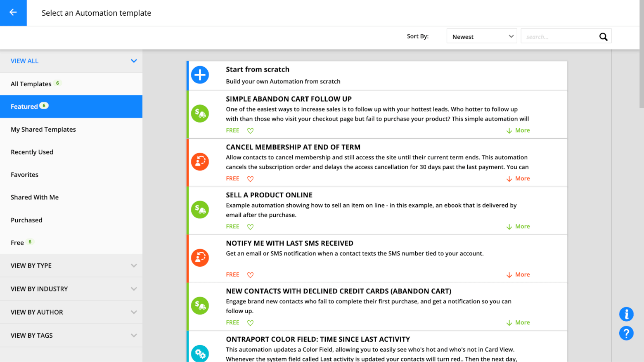This screenshot has width=644, height=362.
Task: Open the help question mark icon
Action: [626, 334]
